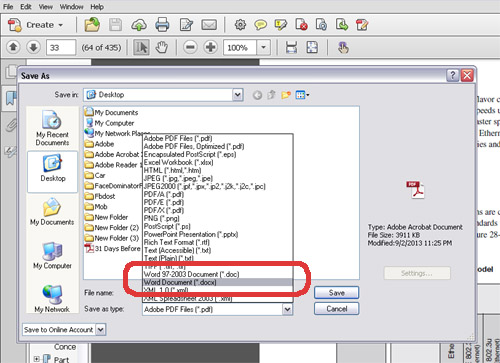
Task: Open the Edit menu
Action: (26, 7)
